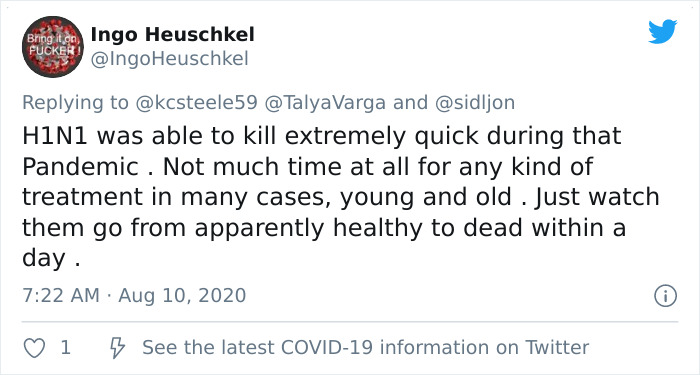The width and height of the screenshot is (700, 375).
Task: Open the tweet info circle icon
Action: (x=666, y=296)
